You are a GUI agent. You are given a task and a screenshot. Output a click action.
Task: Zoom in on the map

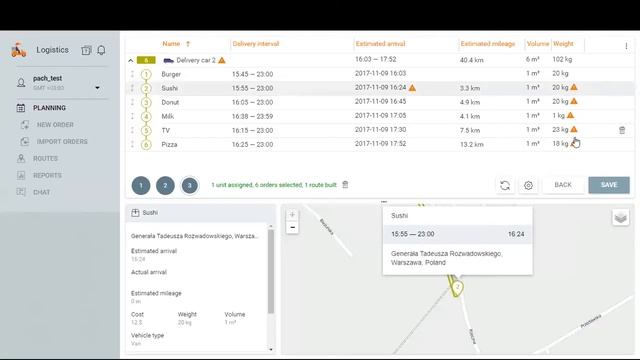292,215
